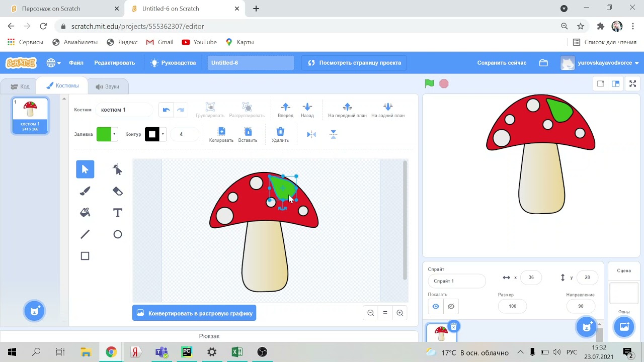Screen dimensions: 644x362
Task: Click the Choose a Sprite button
Action: pyautogui.click(x=586, y=327)
